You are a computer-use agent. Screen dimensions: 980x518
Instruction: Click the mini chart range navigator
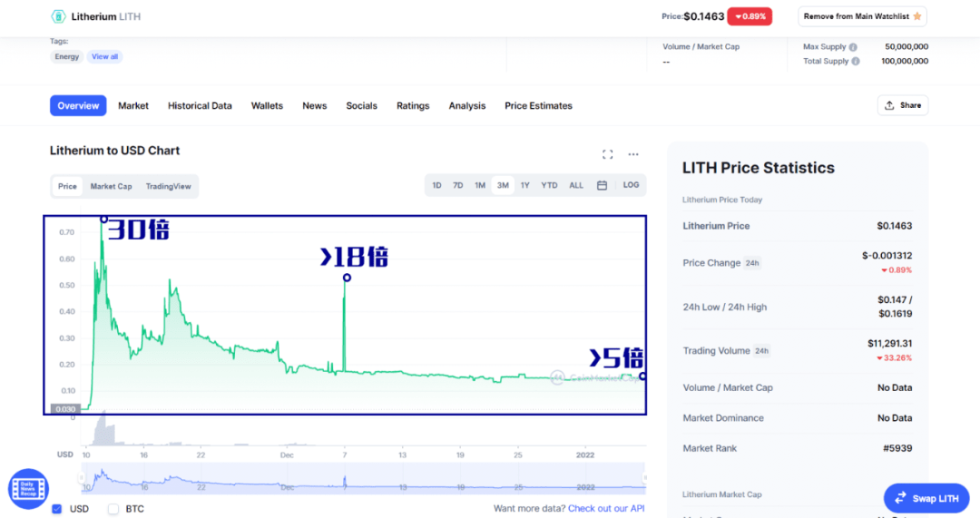click(x=362, y=479)
